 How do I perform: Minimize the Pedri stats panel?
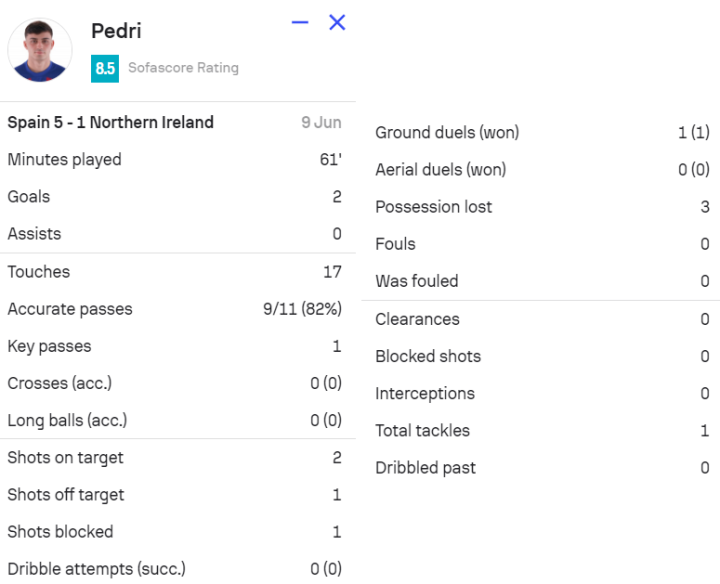coord(300,22)
